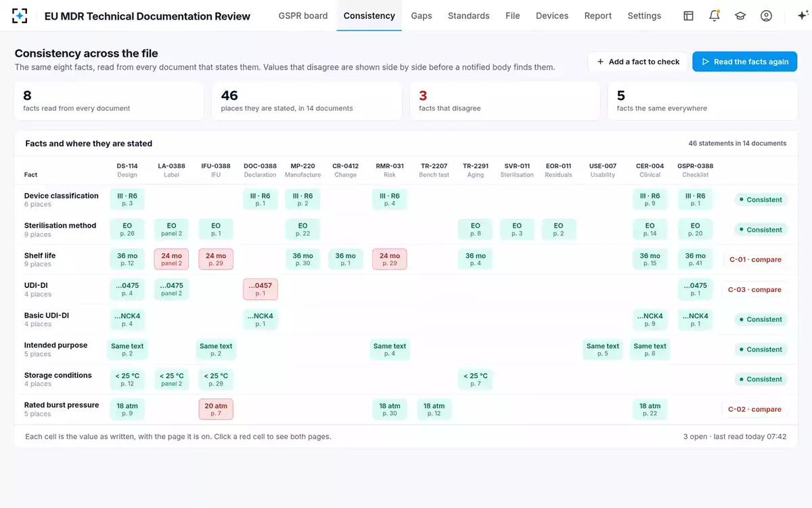Click the 18 atm cell under CER-004

650,409
